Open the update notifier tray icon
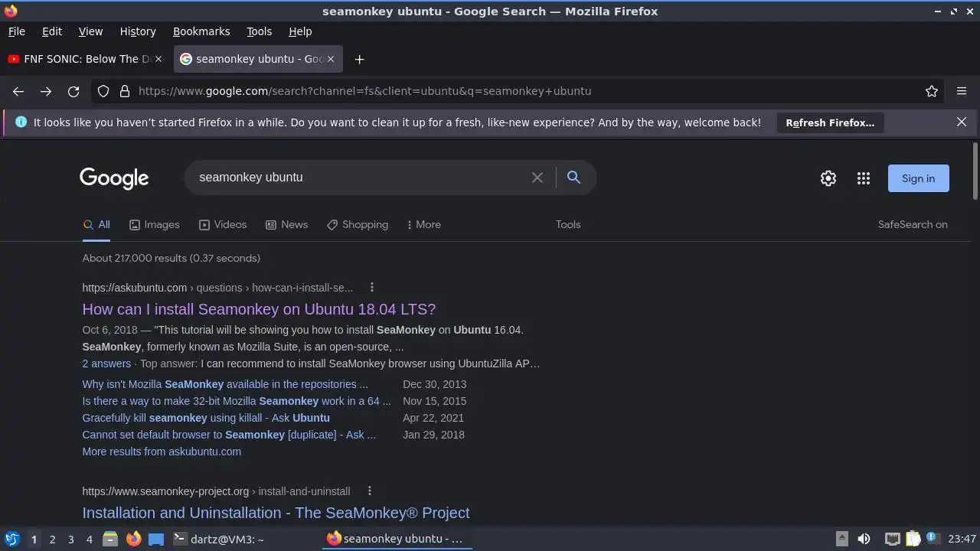 coord(933,539)
